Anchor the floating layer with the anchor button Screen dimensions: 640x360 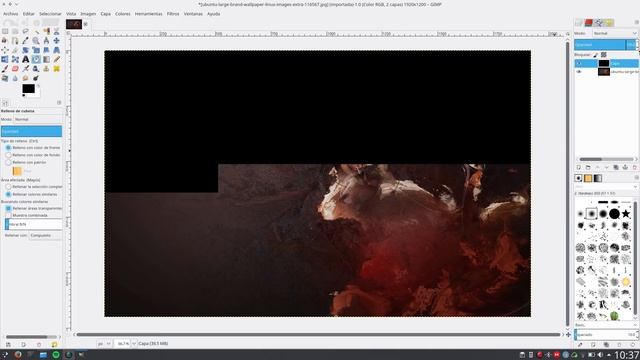coord(625,167)
